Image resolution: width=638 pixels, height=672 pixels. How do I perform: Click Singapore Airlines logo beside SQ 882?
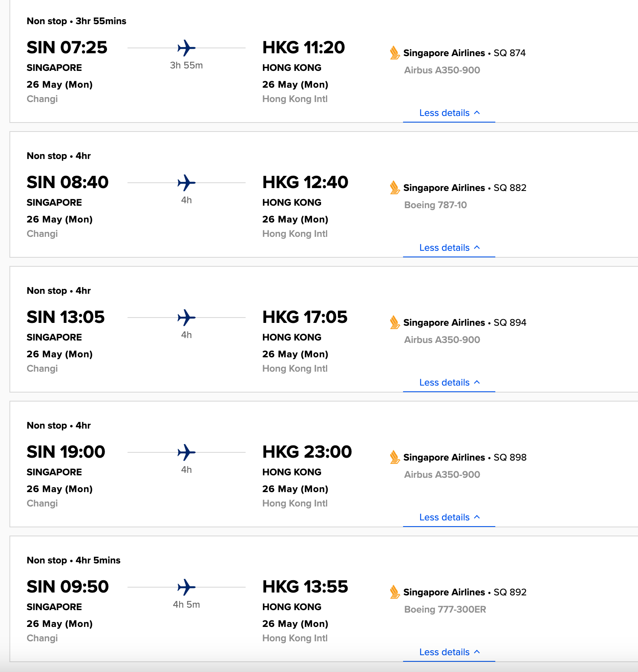[x=394, y=188]
